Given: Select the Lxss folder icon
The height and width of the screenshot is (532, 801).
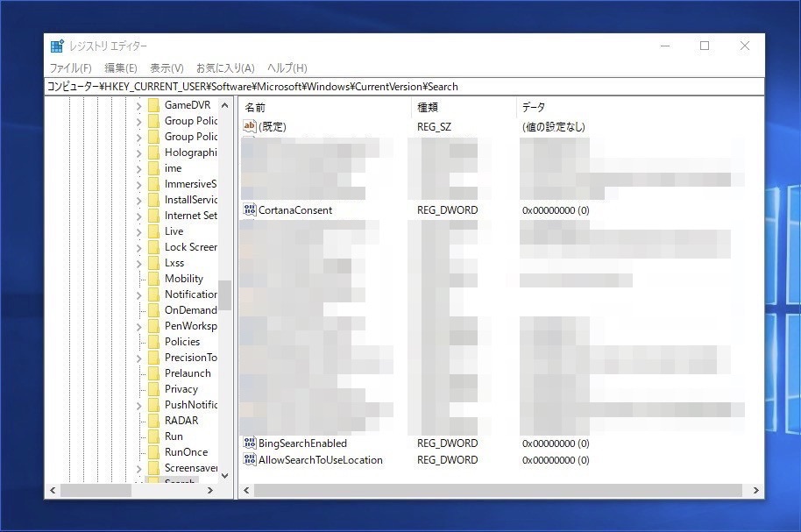Looking at the screenshot, I should coord(153,263).
